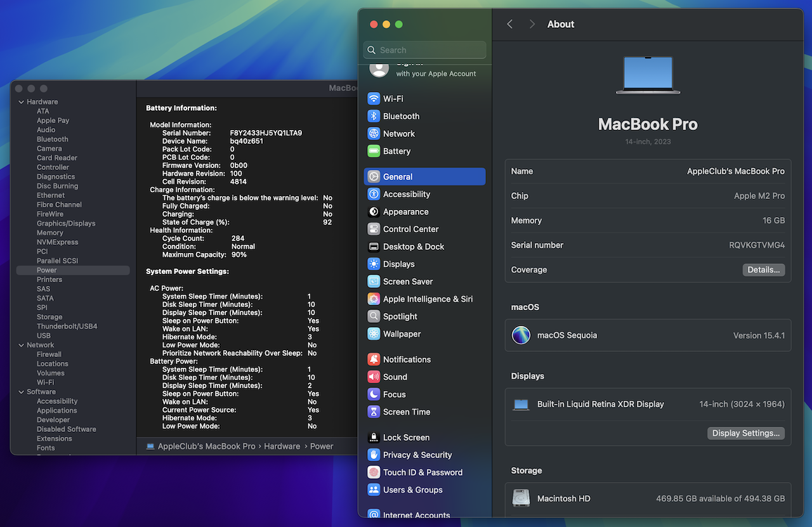
Task: Select Thunderbolt/USB4 in hardware list
Action: point(67,327)
